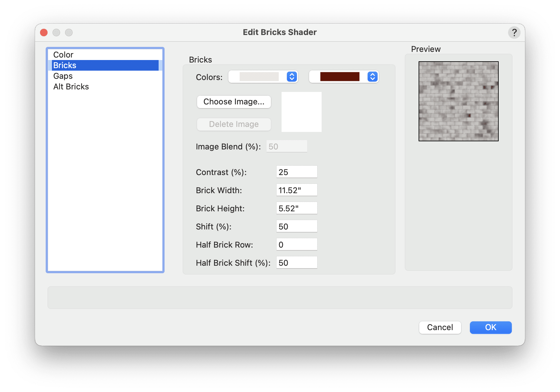Click the Brick Width value field

tap(296, 189)
